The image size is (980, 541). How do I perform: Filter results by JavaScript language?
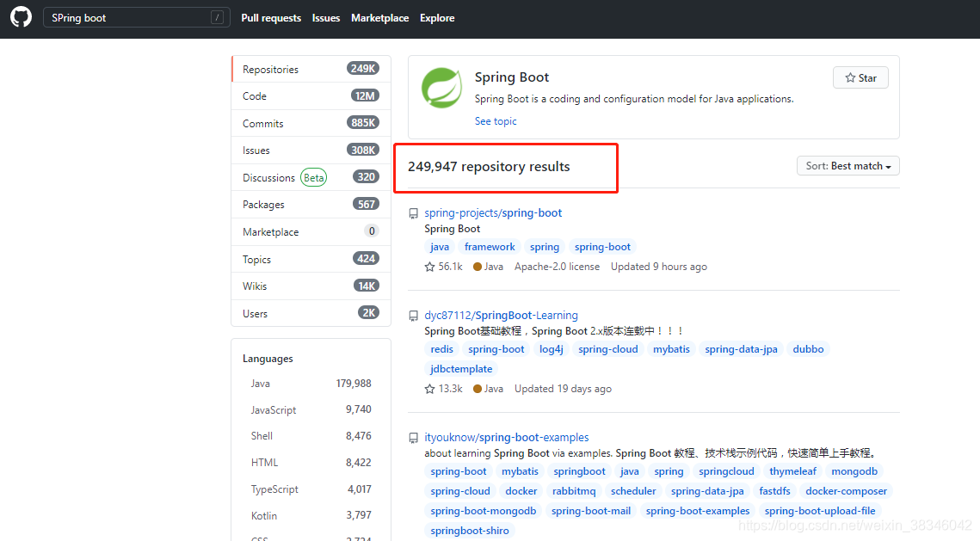[311, 409]
